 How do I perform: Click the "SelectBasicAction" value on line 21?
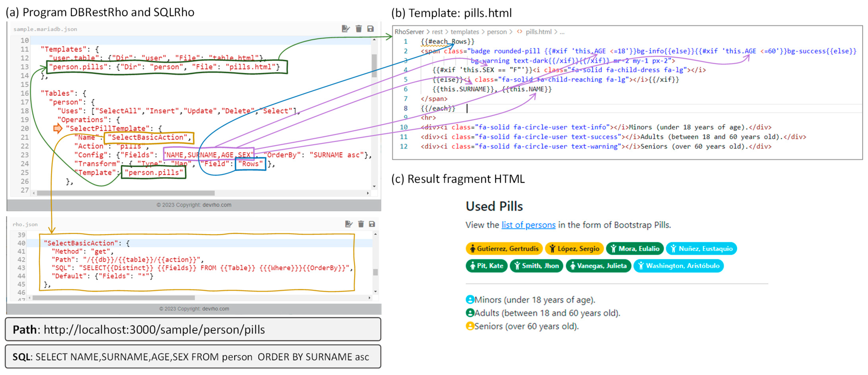click(148, 137)
